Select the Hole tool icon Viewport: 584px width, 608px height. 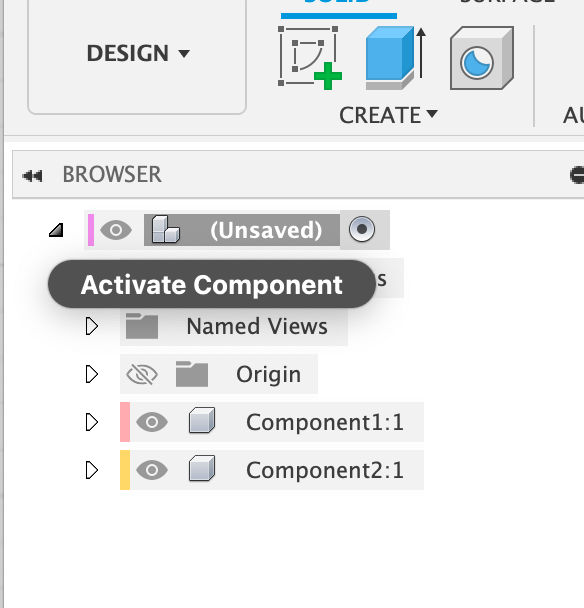click(x=482, y=58)
